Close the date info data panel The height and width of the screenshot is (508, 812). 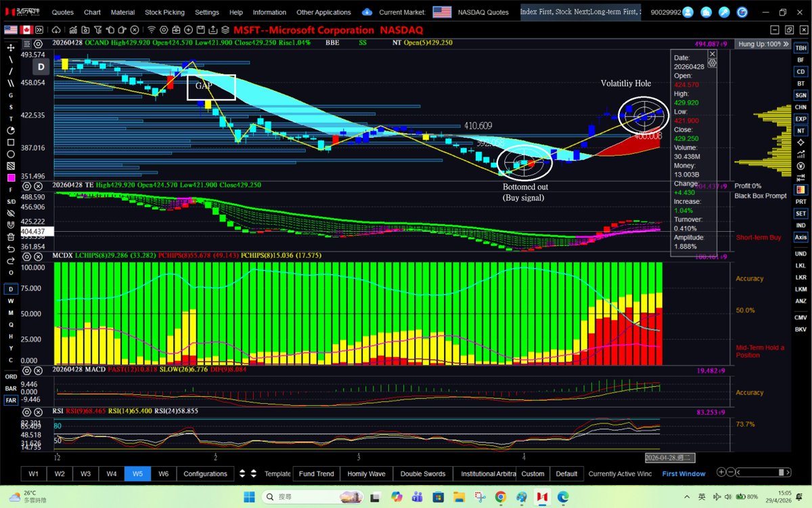click(x=712, y=54)
